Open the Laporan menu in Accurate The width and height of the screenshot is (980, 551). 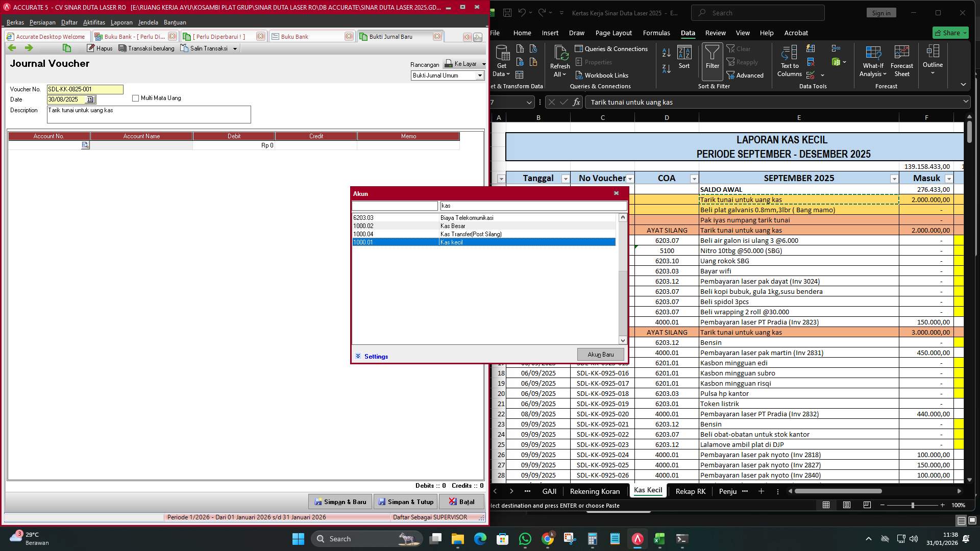pyautogui.click(x=121, y=22)
